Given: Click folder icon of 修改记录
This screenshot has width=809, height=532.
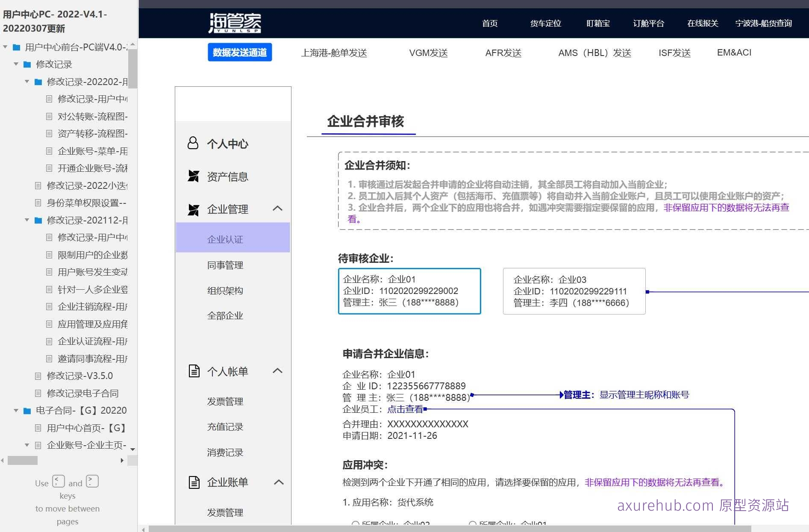Looking at the screenshot, I should click(x=27, y=65).
